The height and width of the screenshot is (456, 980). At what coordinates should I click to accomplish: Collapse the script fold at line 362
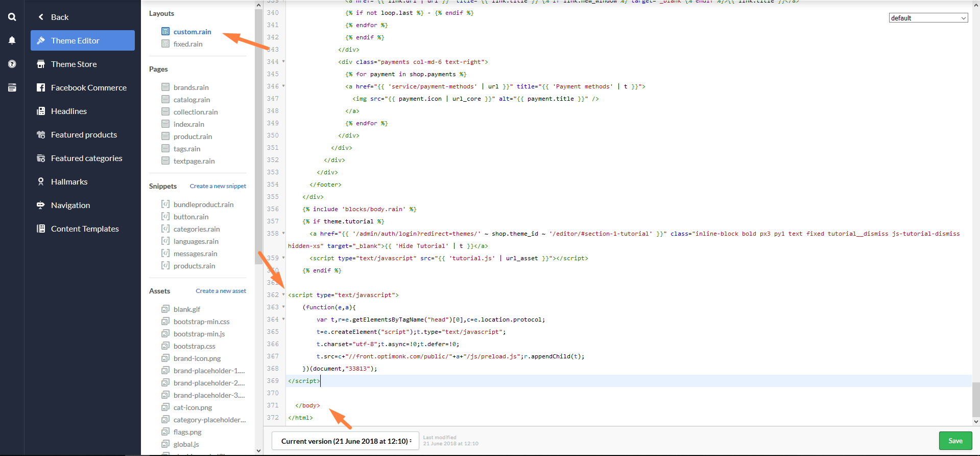(x=283, y=294)
